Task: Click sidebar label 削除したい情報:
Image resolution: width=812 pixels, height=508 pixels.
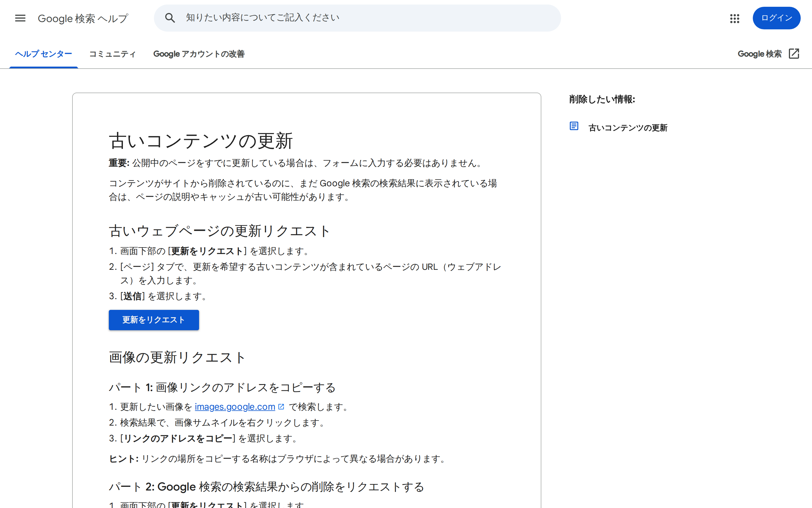Action: click(602, 99)
